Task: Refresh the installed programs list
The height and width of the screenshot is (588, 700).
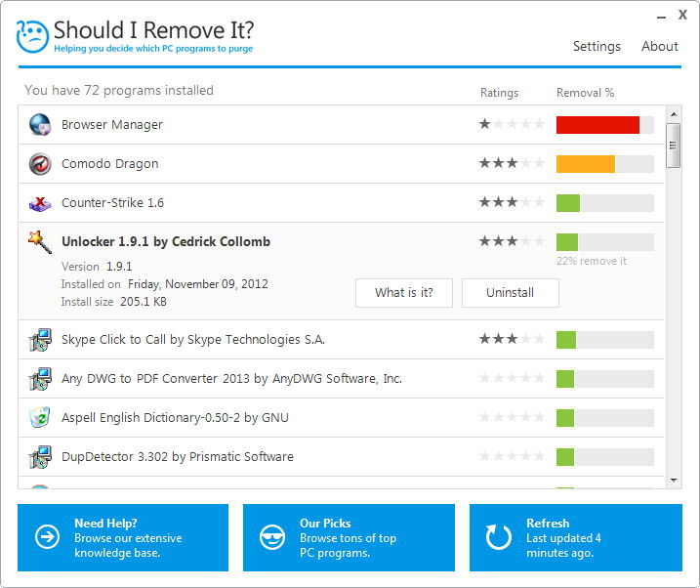Action: 576,537
